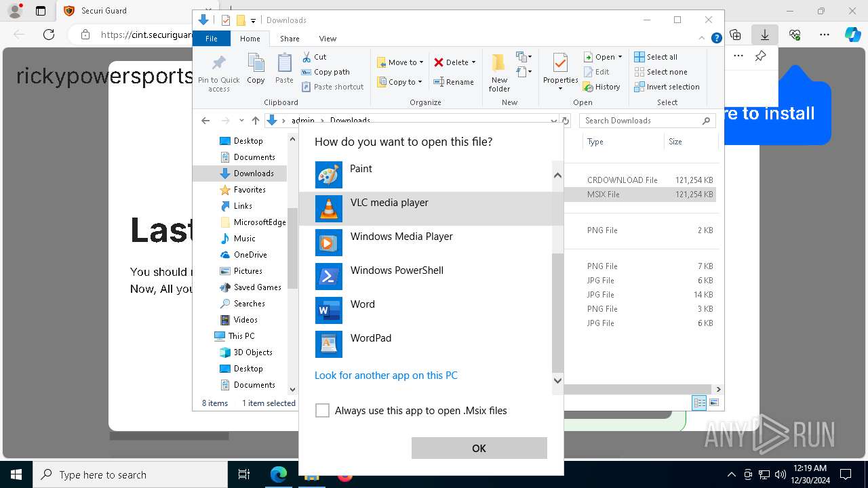Open the Move to dropdown
Screen dimensions: 868x488
(400, 62)
